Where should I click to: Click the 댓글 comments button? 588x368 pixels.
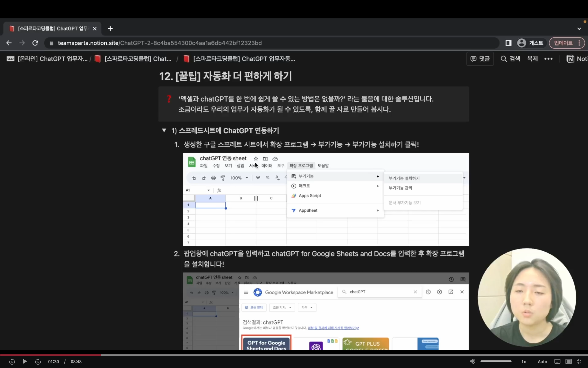(x=480, y=59)
